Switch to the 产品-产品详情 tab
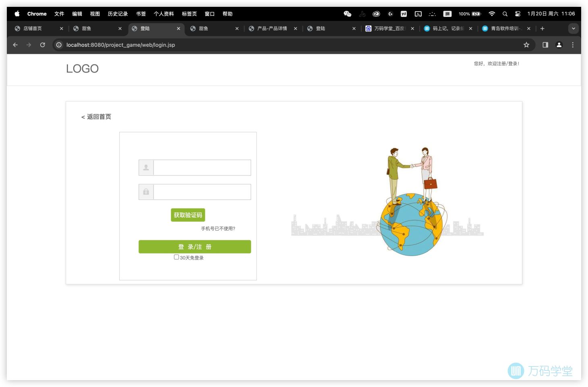This screenshot has height=387, width=588. coord(272,29)
